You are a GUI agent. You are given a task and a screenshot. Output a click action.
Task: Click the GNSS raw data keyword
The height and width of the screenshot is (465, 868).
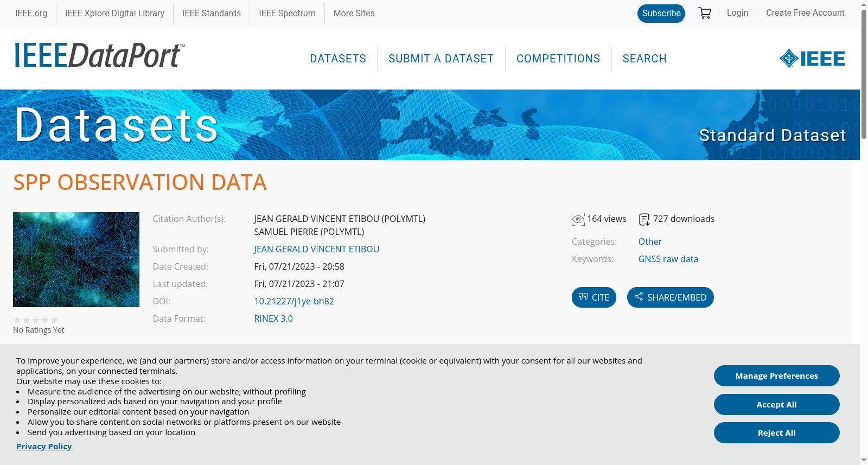point(668,259)
